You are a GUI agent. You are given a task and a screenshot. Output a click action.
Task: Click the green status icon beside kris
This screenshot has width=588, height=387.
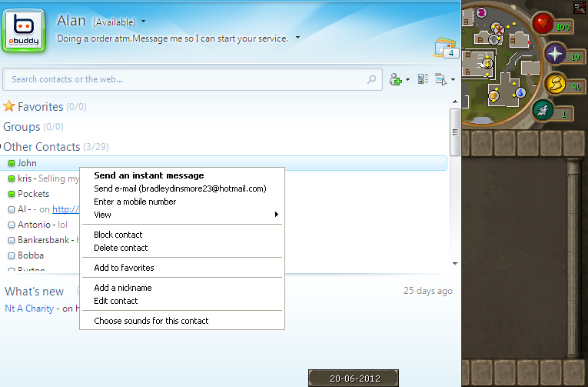pos(12,178)
